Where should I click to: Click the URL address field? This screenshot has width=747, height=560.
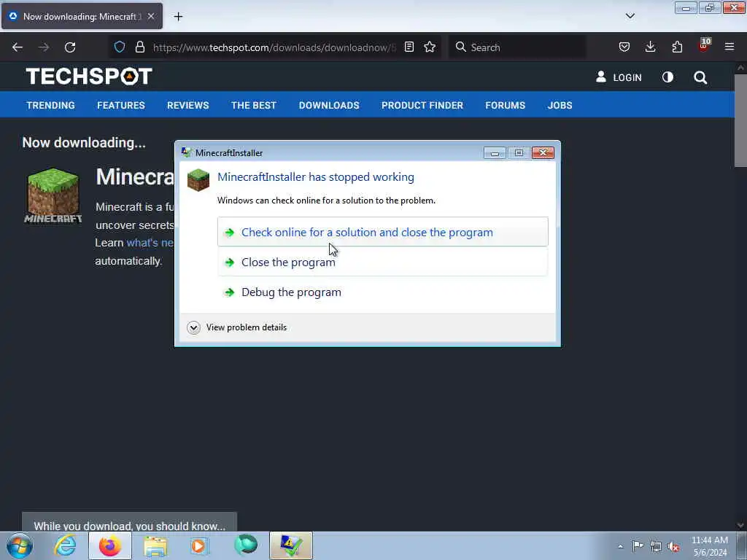point(274,47)
